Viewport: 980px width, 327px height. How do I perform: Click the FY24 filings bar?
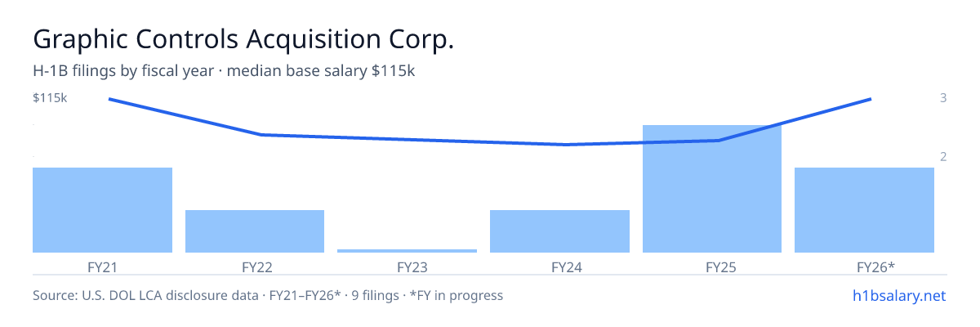point(559,231)
